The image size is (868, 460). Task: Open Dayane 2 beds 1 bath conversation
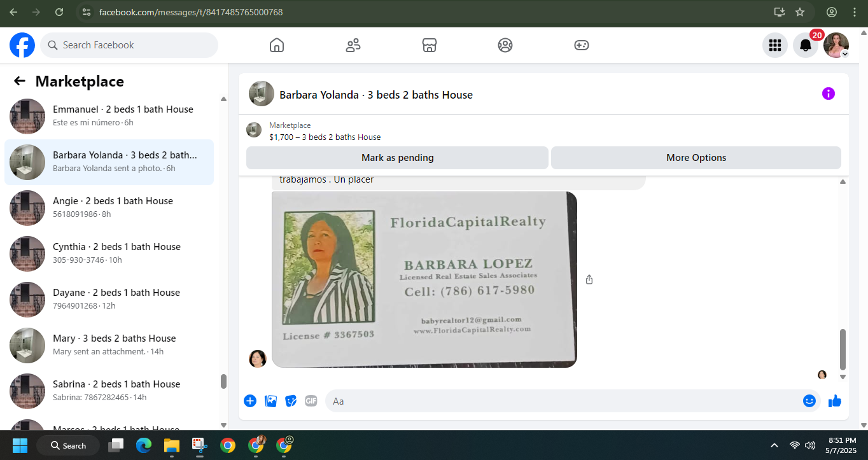coord(109,300)
